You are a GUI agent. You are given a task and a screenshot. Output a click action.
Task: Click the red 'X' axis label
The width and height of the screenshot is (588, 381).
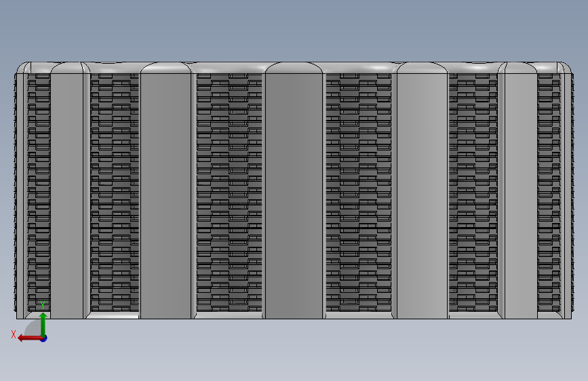[x=14, y=334]
